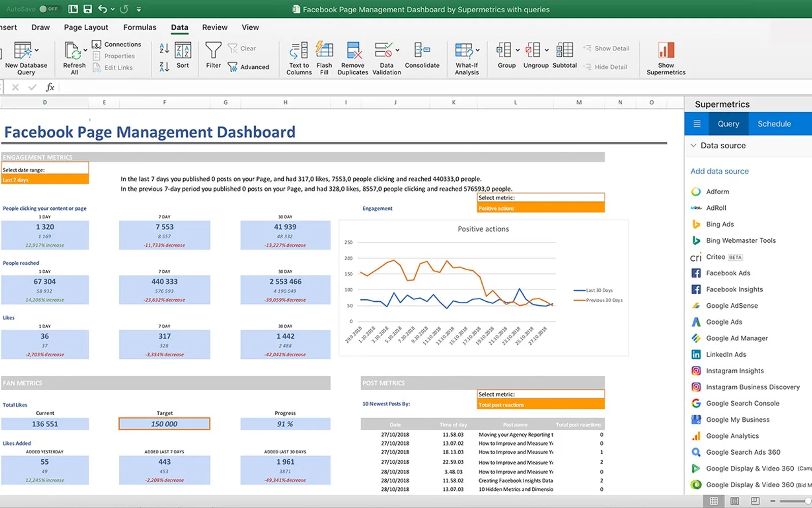This screenshot has width=812, height=508.
Task: Select the Last 7 days date range cell
Action: click(45, 180)
